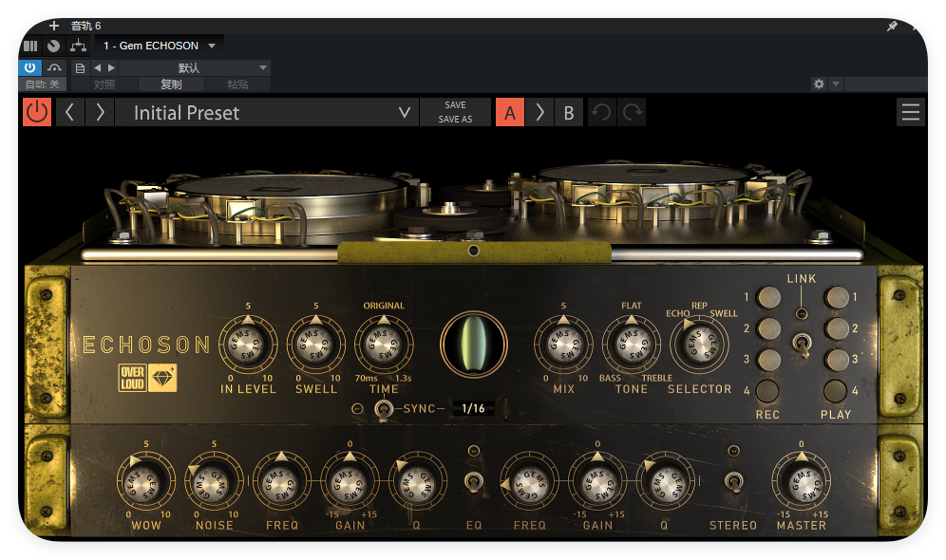Select the A comparison slot
The width and height of the screenshot is (946, 560).
510,112
